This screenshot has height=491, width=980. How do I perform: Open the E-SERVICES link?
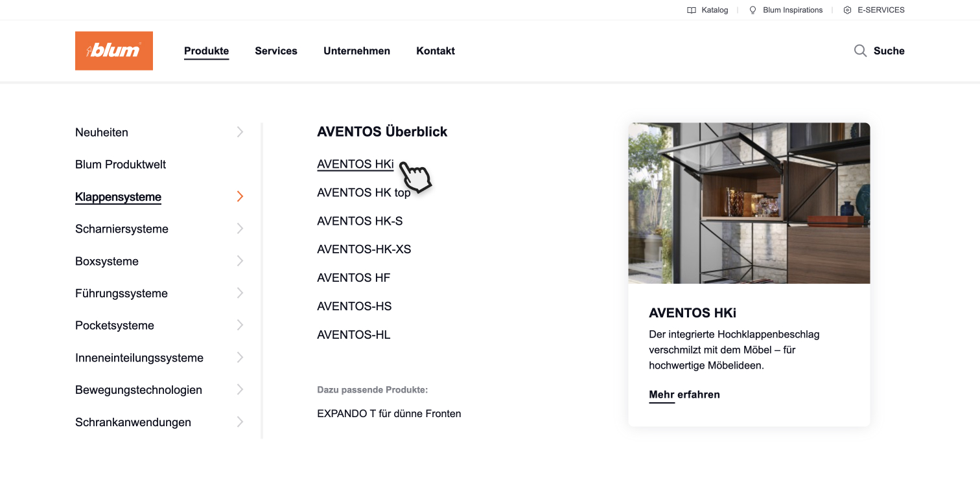(x=881, y=10)
